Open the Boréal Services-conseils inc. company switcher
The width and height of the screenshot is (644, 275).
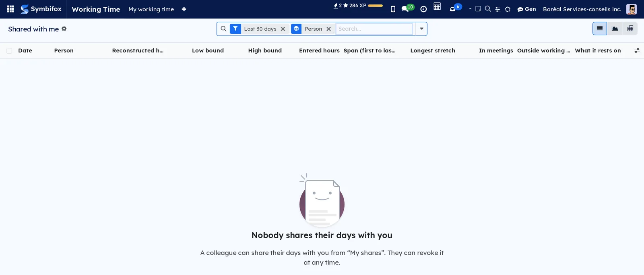(582, 9)
